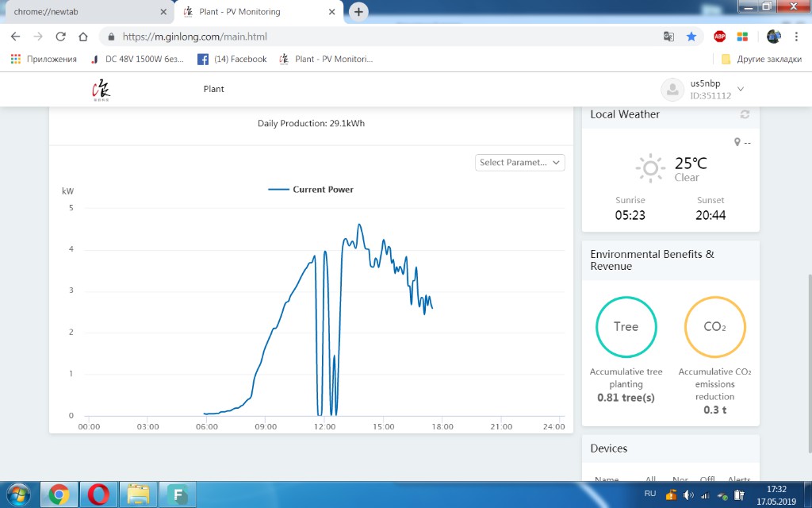Click the location pin icon in weather
Screen dimensions: 812x508
tap(737, 142)
